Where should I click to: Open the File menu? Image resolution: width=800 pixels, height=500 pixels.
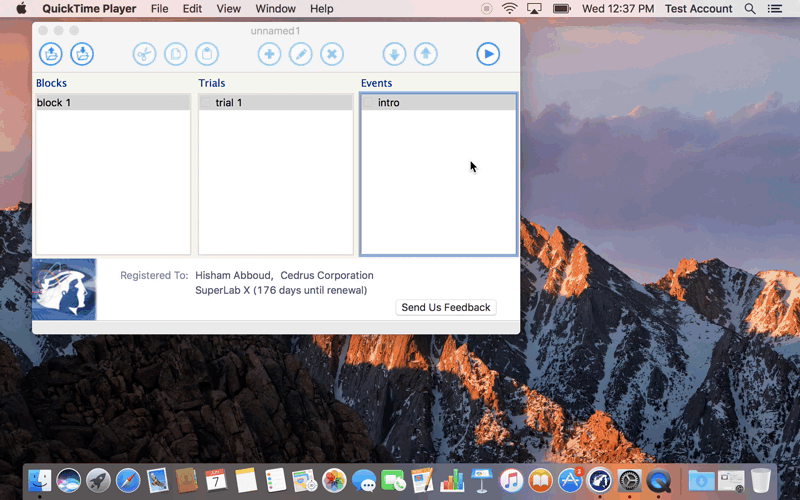(159, 9)
